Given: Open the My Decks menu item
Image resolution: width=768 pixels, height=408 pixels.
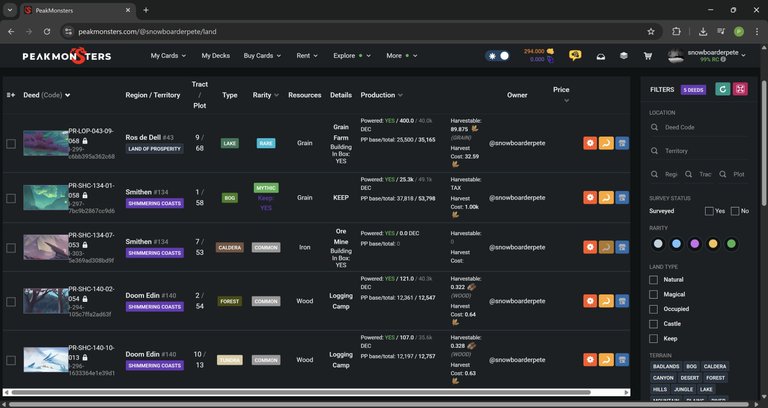Looking at the screenshot, I should pyautogui.click(x=216, y=56).
